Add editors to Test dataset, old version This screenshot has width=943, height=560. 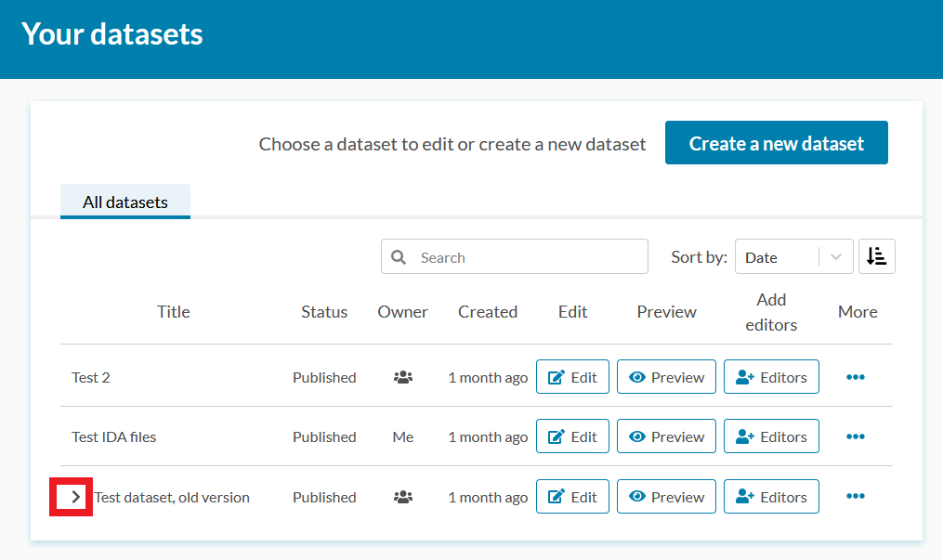click(771, 496)
